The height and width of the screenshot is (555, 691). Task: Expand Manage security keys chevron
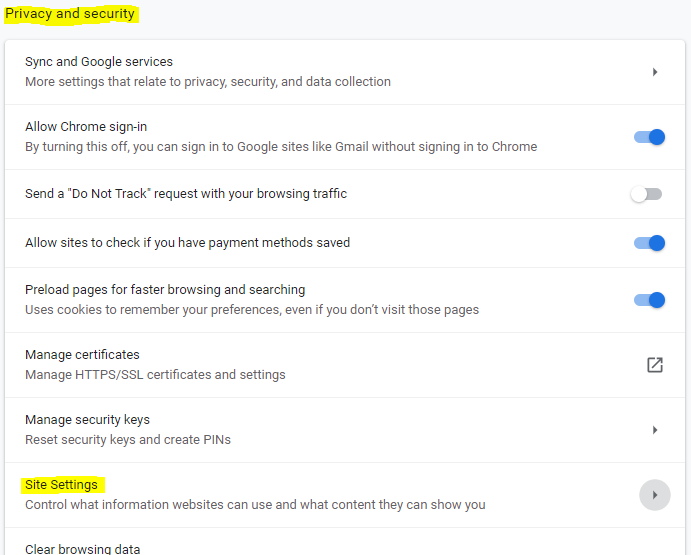coord(655,430)
